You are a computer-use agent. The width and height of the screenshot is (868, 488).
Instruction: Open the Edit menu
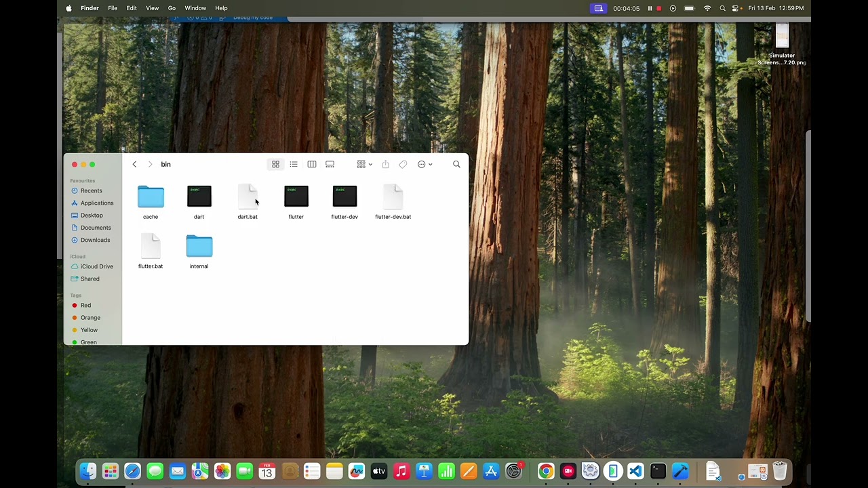132,8
